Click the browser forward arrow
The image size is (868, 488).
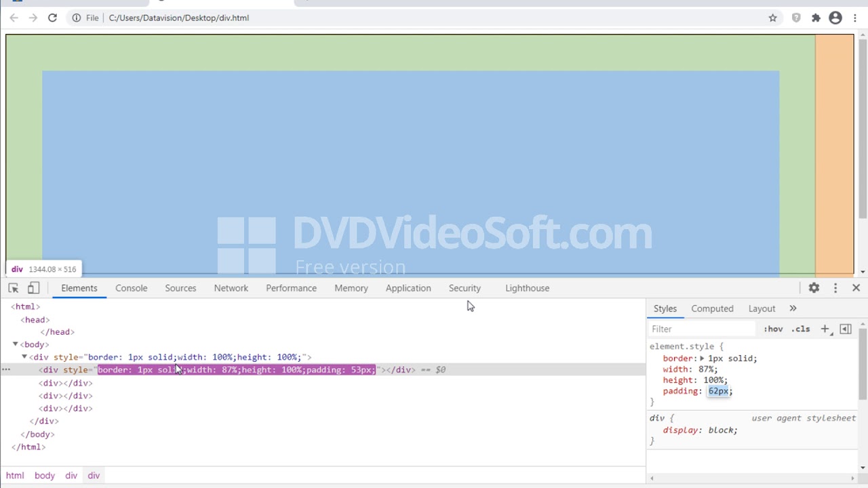click(33, 18)
